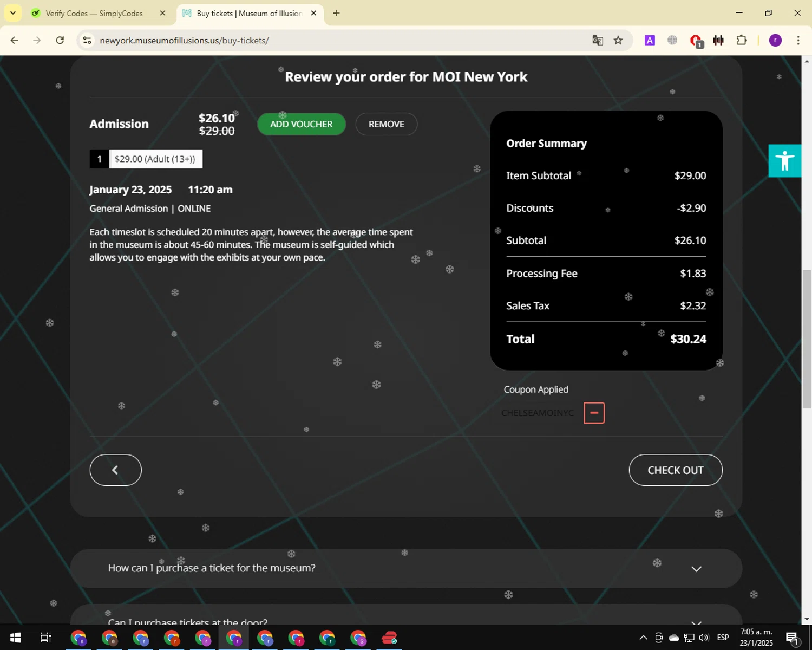Click the page vertical scrollbar thumb
812x650 pixels.
pyautogui.click(x=807, y=339)
